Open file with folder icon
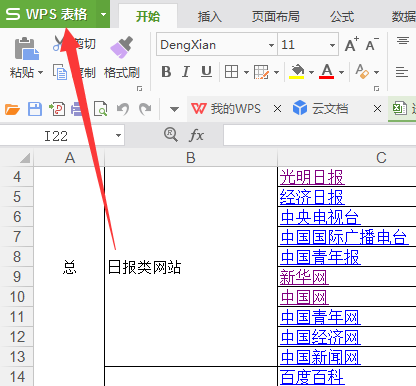 pyautogui.click(x=12, y=109)
